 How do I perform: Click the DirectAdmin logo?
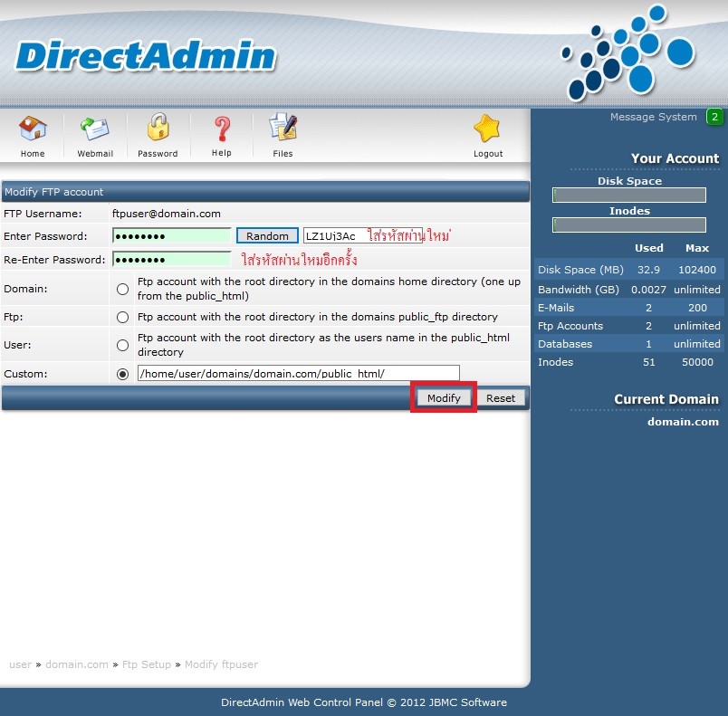coord(146,56)
